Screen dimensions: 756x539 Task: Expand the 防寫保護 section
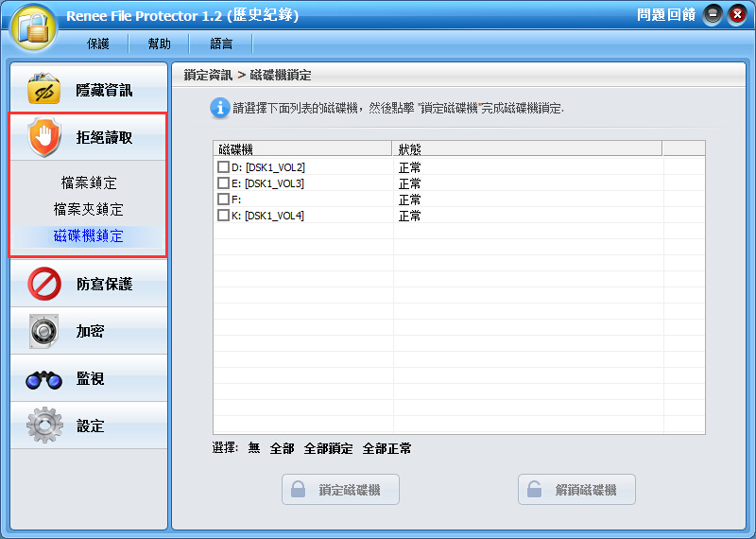[89, 284]
